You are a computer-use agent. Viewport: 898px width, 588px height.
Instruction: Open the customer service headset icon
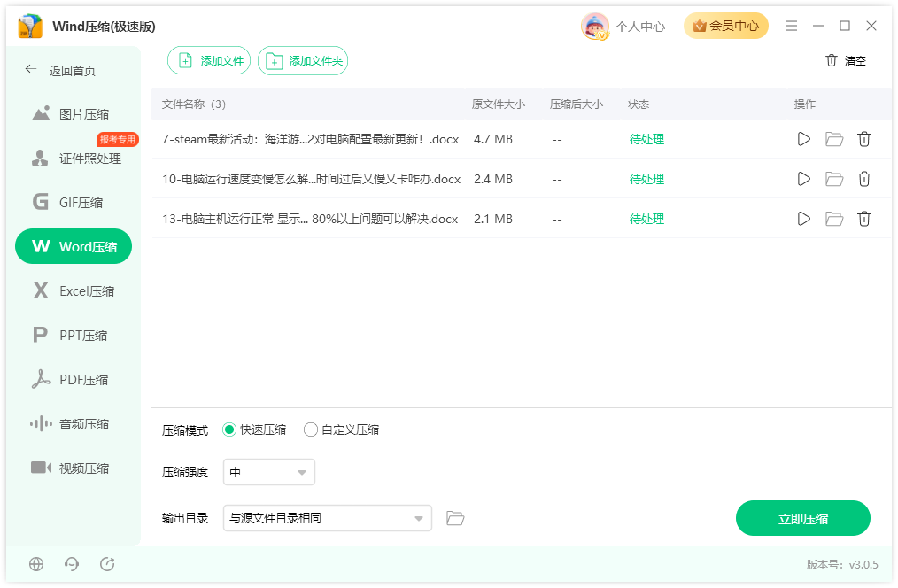pyautogui.click(x=72, y=564)
